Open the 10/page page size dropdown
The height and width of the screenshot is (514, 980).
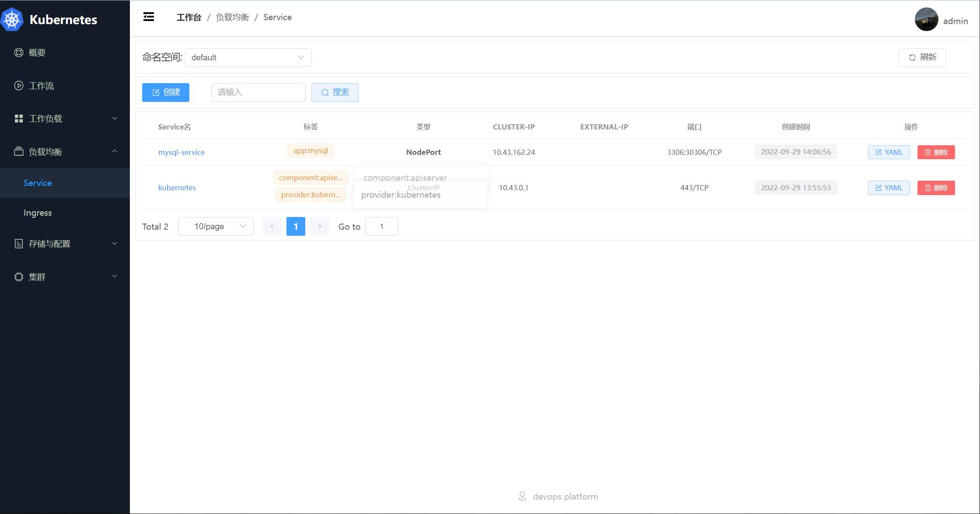tap(216, 227)
